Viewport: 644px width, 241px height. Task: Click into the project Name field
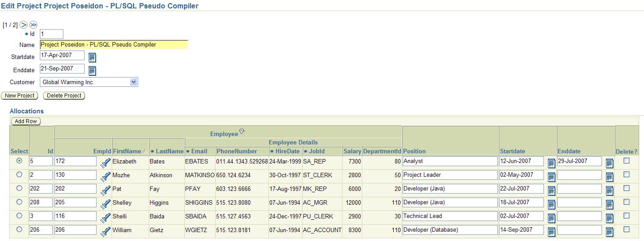click(x=114, y=45)
